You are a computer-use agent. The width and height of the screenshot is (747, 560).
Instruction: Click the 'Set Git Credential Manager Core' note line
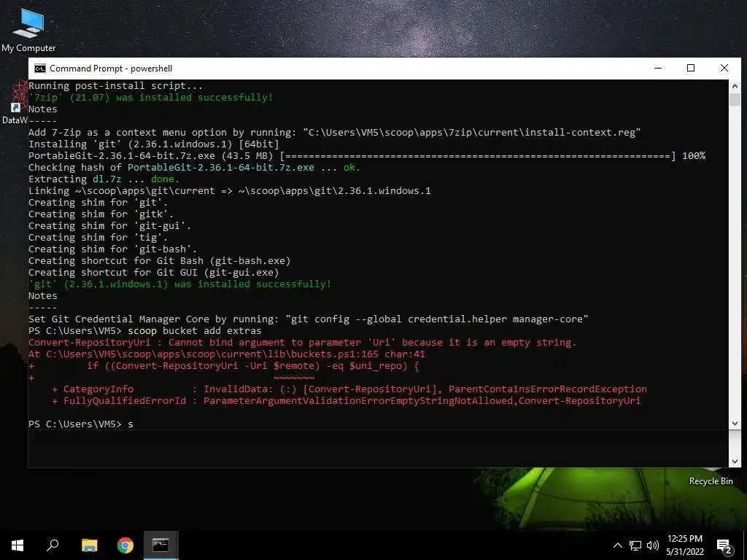[309, 319]
